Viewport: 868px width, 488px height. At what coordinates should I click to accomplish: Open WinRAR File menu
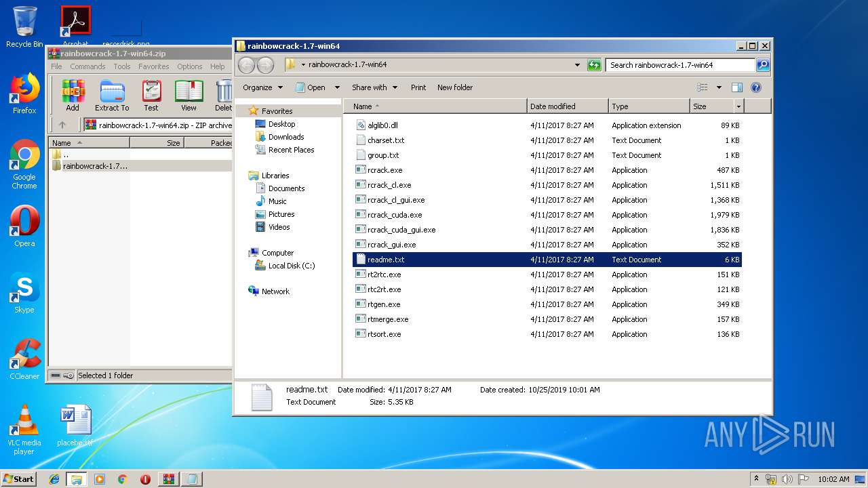click(56, 66)
